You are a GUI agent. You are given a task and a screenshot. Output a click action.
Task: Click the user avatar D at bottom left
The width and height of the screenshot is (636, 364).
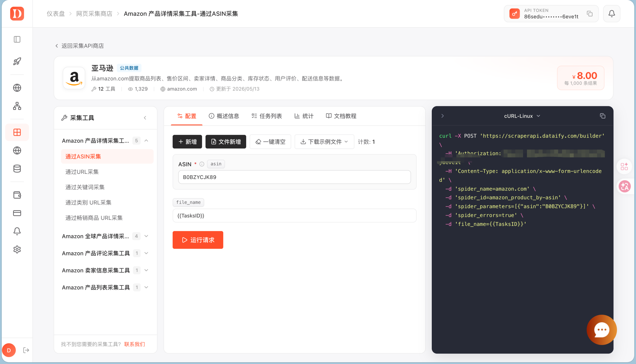click(x=9, y=350)
